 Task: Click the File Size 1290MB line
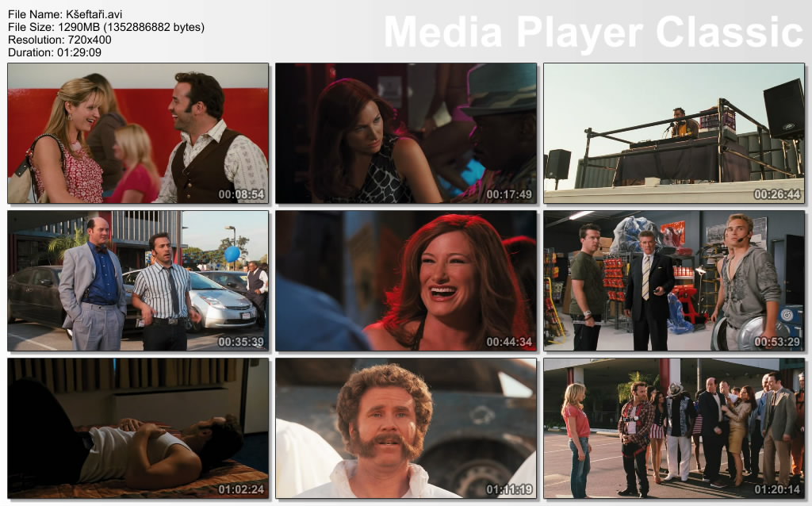pos(106,27)
